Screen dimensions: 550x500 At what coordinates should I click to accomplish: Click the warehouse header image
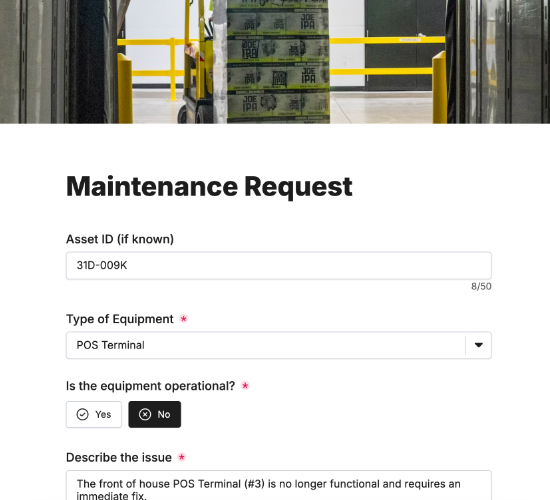click(275, 62)
